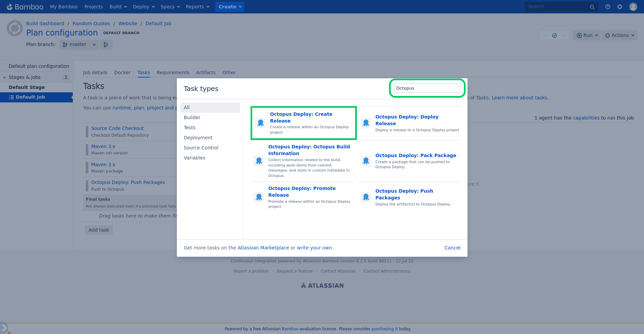Click the Pack Package octopus icon
Viewport: 644px width, 334px height.
(x=366, y=161)
